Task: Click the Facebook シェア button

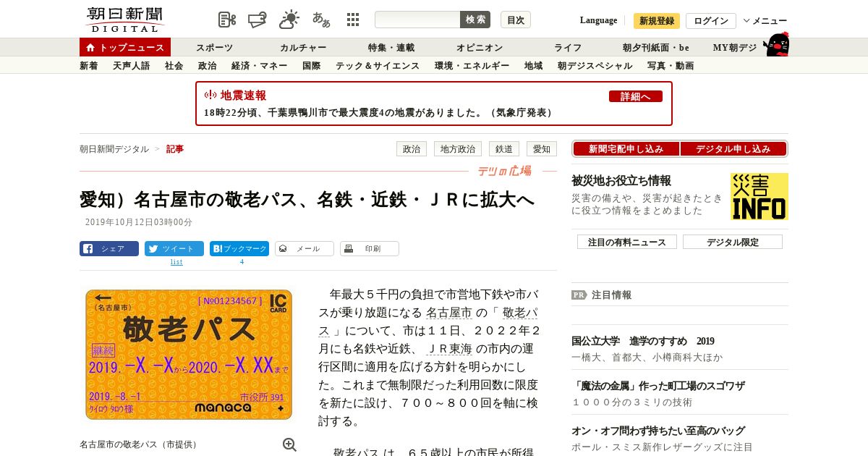Action: click(x=109, y=249)
